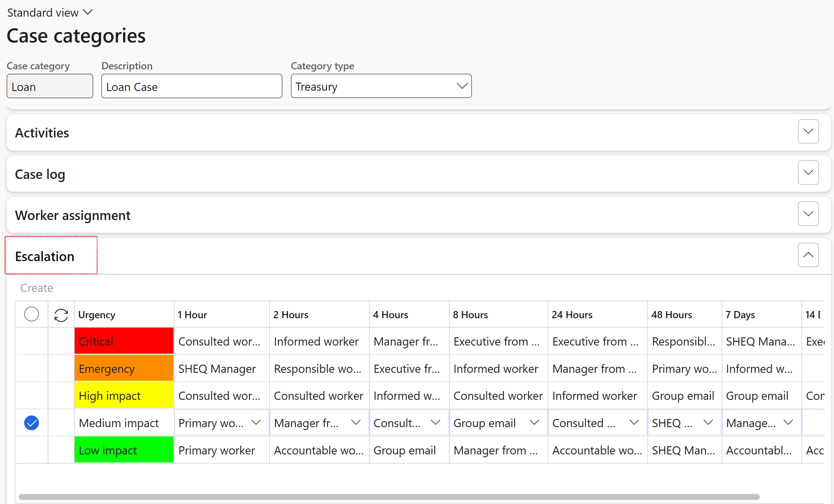Expand the Case log section chevron

(x=808, y=173)
